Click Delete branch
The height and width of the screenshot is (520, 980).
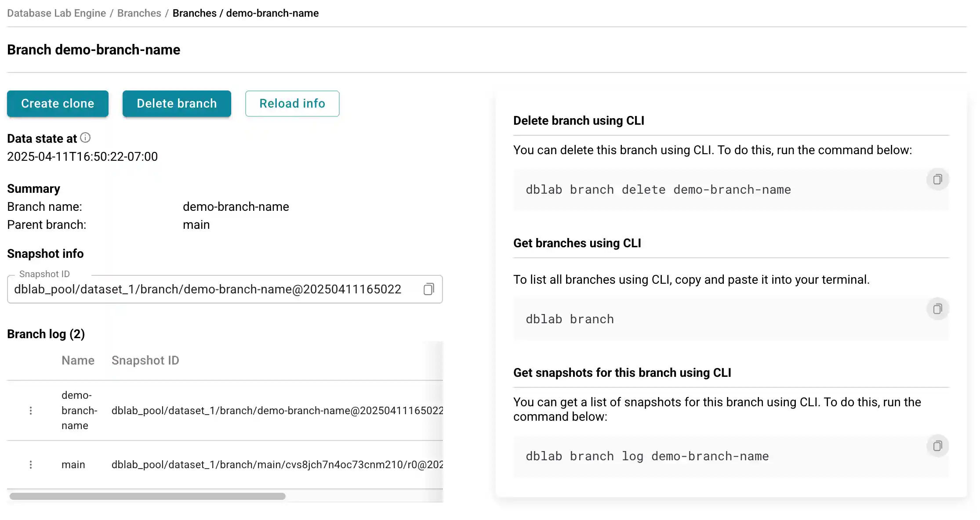click(x=176, y=104)
